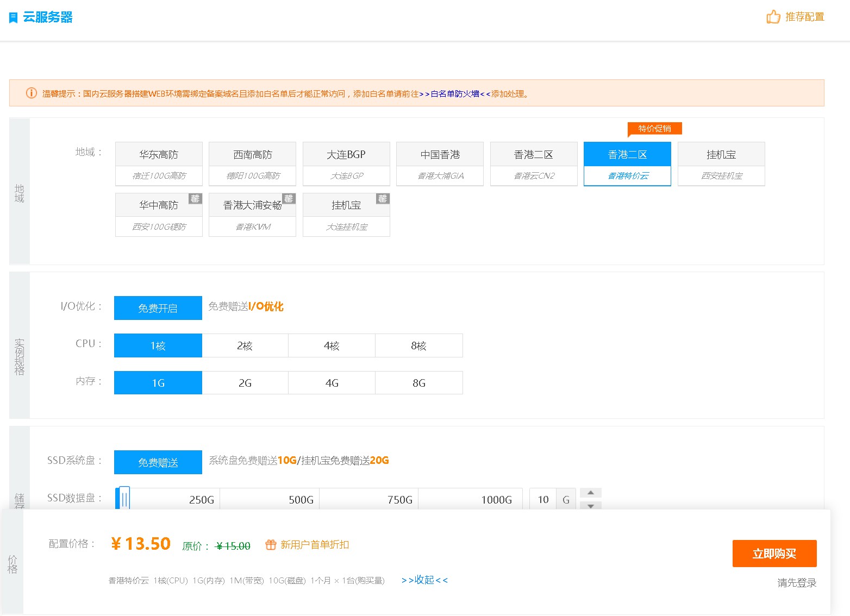Select 挂机宝 大连挂机宝 region
The image size is (850, 616).
tap(346, 215)
